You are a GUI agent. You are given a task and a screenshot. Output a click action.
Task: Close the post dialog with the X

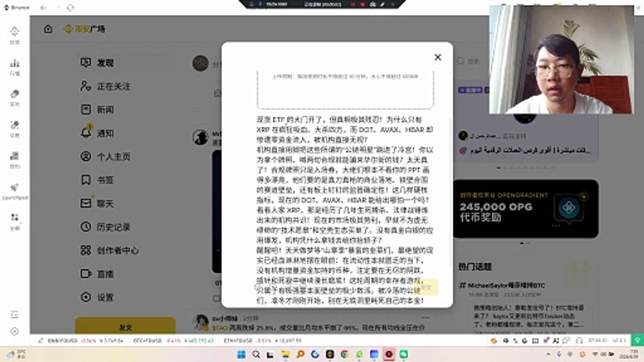click(x=438, y=57)
